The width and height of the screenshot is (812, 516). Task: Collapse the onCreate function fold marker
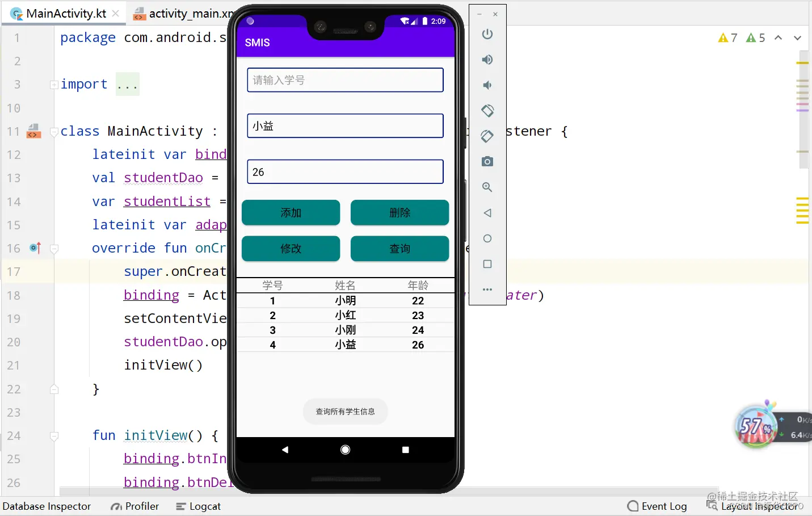click(x=54, y=249)
